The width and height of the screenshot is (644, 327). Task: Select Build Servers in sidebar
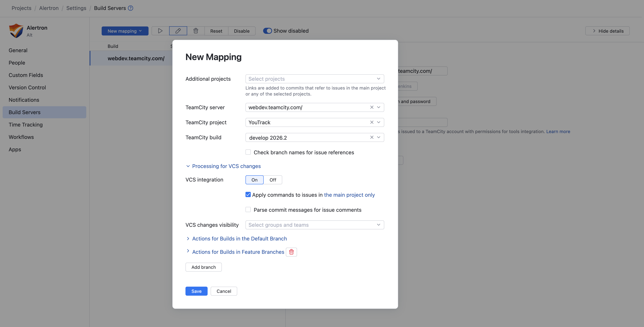point(44,112)
